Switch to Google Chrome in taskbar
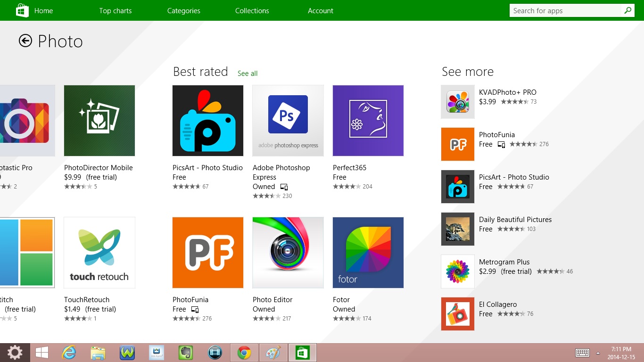Image resolution: width=644 pixels, height=362 pixels. (x=244, y=353)
